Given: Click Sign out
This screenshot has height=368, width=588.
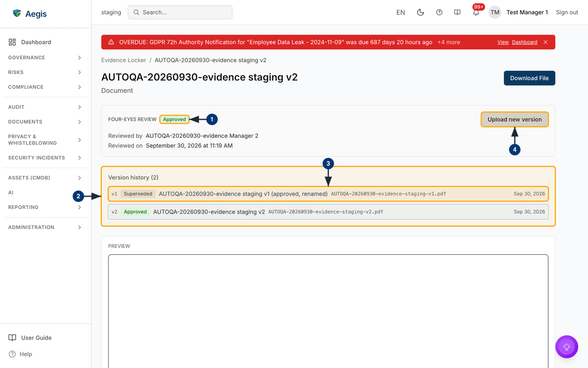Looking at the screenshot, I should point(567,12).
